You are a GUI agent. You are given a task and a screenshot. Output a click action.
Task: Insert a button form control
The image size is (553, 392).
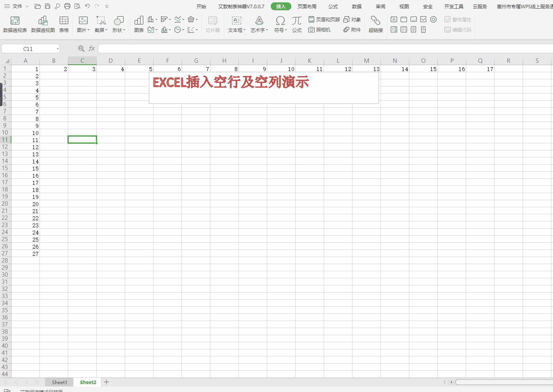pos(414,19)
